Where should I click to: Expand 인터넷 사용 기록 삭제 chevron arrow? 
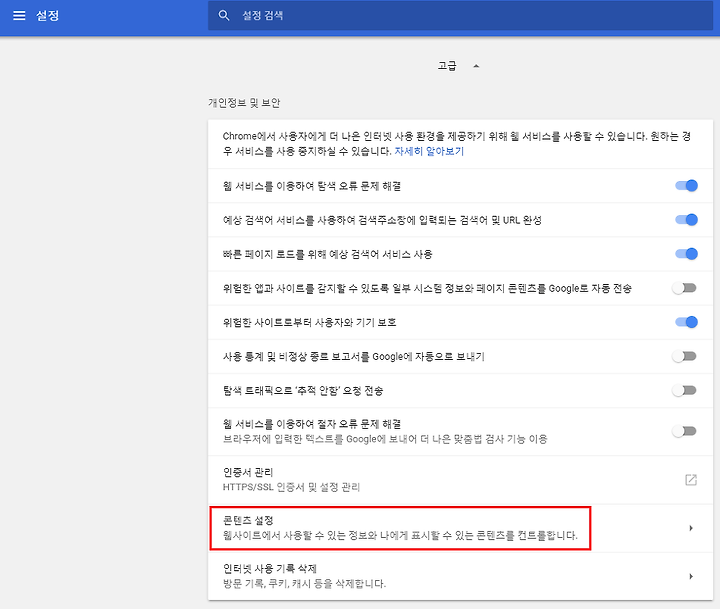point(691,576)
